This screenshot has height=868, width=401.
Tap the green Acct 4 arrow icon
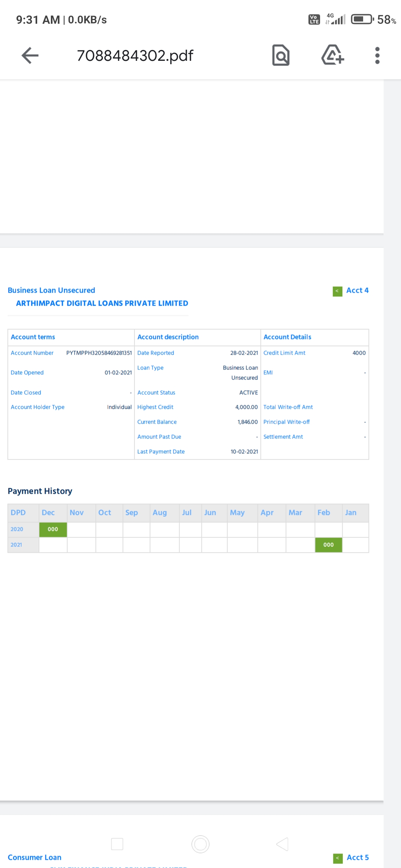pos(337,291)
